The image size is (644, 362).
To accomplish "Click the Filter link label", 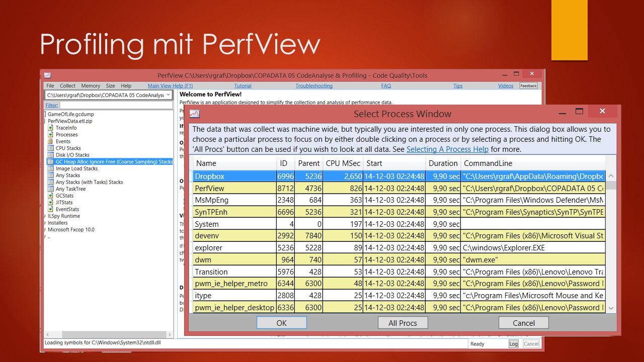I will 51,106.
